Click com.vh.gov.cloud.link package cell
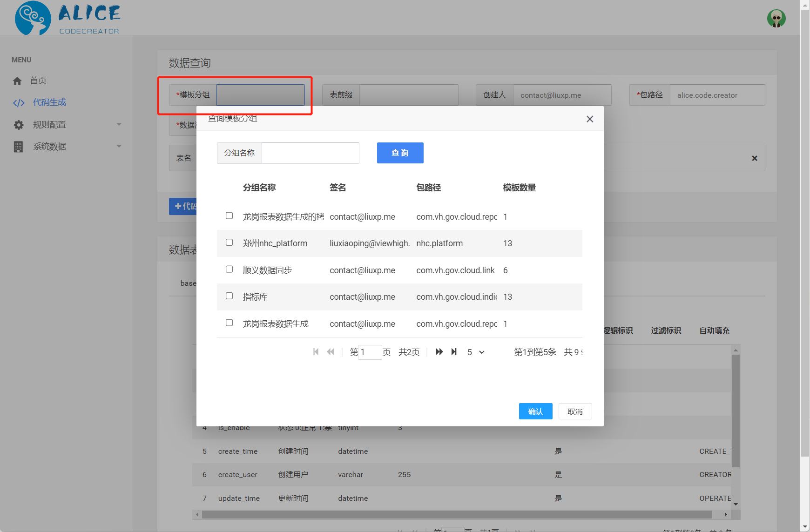810x532 pixels. [456, 270]
